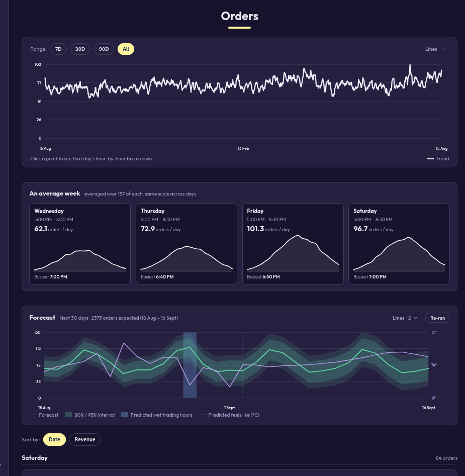465x476 pixels.
Task: Click the highlighted wet trading hours band
Action: click(x=190, y=365)
